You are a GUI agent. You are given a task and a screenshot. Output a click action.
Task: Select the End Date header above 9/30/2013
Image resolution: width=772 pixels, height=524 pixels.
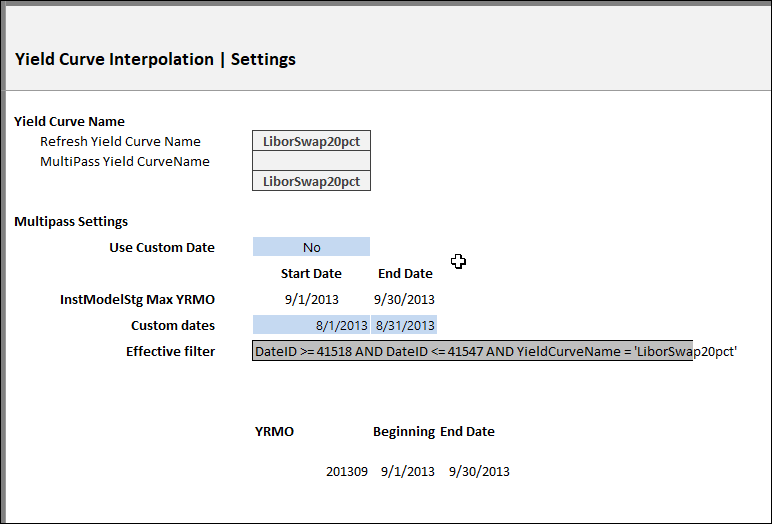405,273
